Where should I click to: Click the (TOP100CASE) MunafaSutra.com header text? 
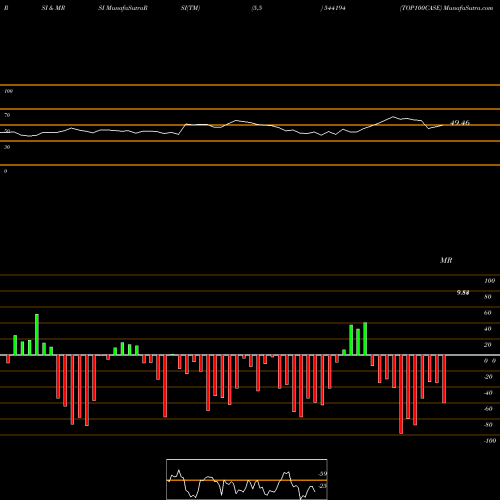(446, 8)
